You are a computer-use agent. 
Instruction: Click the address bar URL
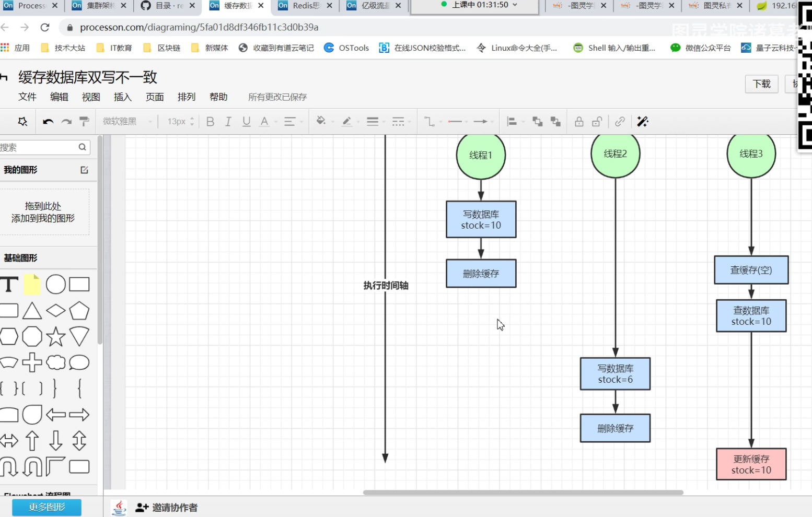[x=199, y=27]
